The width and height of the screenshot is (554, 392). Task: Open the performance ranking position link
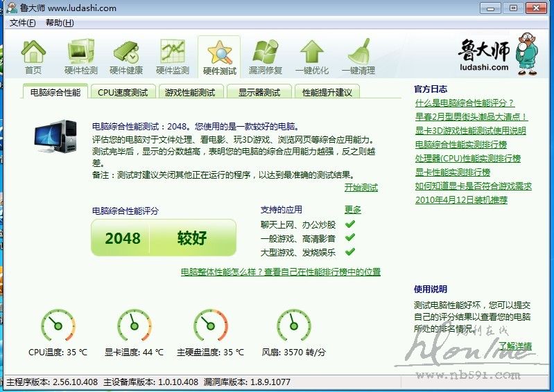280,272
